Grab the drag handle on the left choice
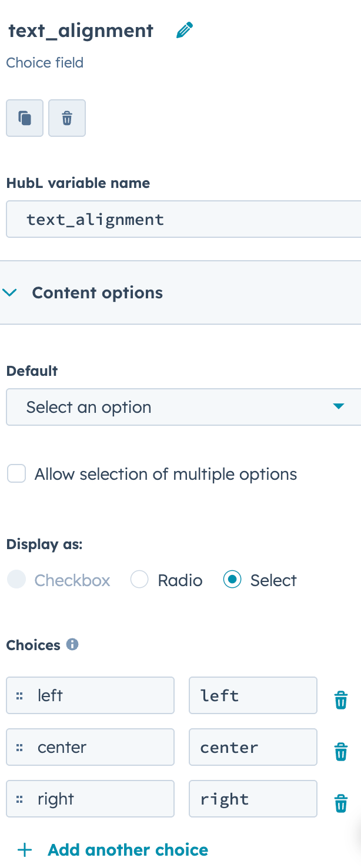This screenshot has height=868, width=361. click(19, 695)
